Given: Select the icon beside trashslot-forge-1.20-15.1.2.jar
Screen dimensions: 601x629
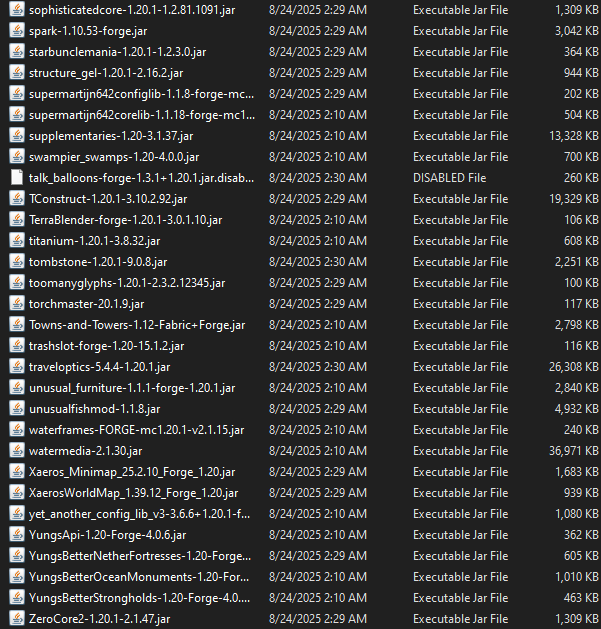Looking at the screenshot, I should pos(17,346).
